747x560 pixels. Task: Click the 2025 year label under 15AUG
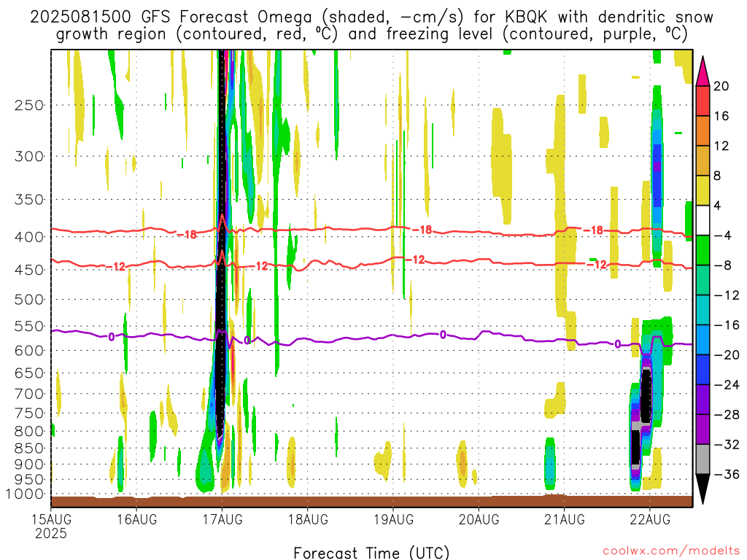tap(51, 533)
